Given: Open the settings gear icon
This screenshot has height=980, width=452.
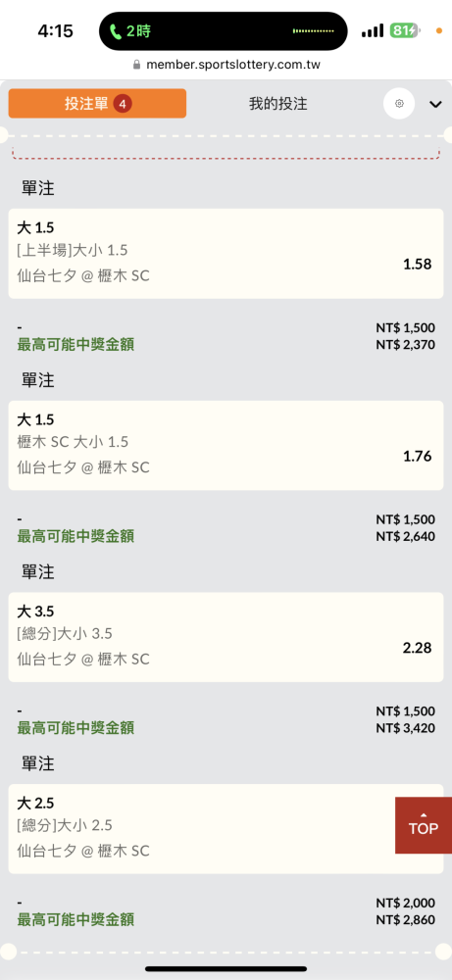Looking at the screenshot, I should click(x=399, y=104).
